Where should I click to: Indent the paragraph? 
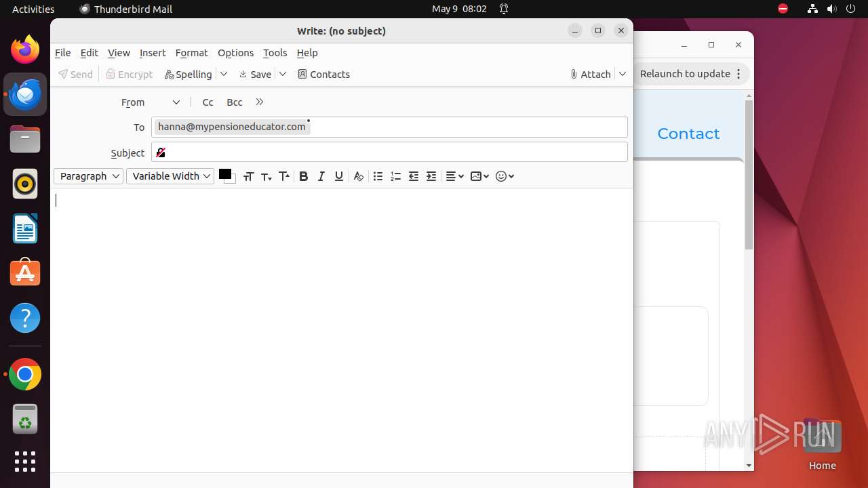[x=431, y=176]
